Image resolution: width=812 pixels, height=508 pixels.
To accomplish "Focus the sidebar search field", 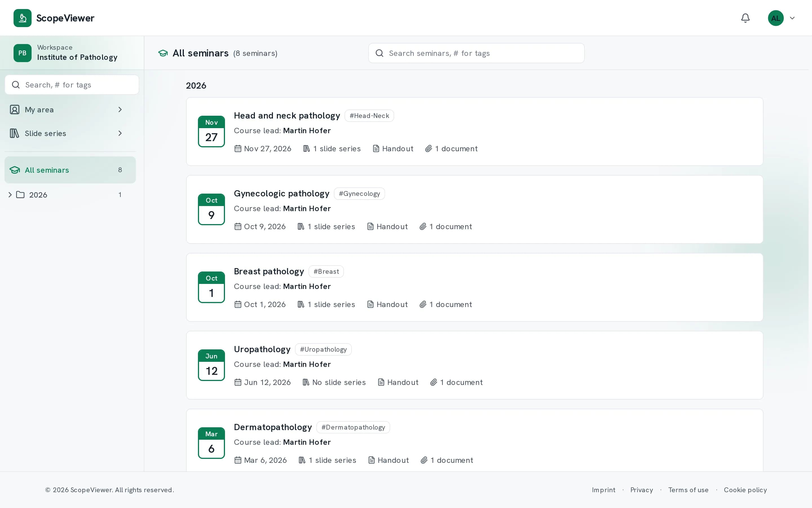I will pyautogui.click(x=72, y=85).
